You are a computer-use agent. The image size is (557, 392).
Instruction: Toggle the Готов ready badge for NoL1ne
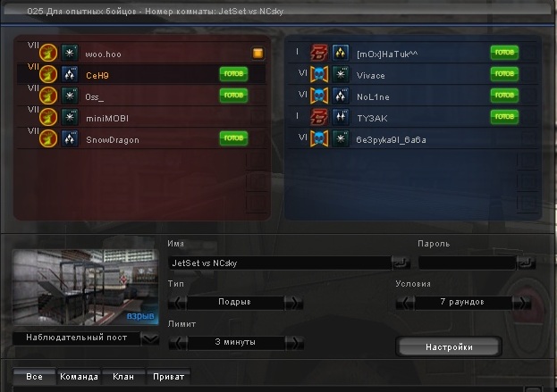click(504, 95)
